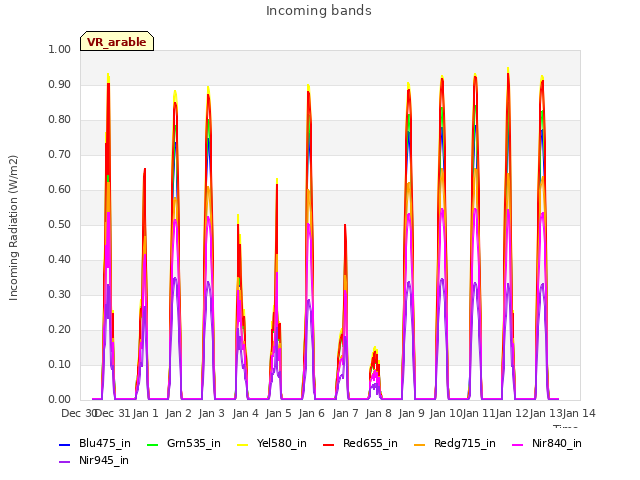Click the yellow Yel580_in legend swatch

coord(242,444)
